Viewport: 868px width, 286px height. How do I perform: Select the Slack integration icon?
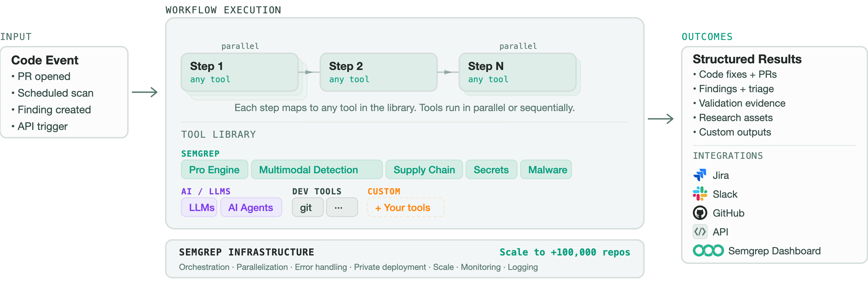point(700,194)
